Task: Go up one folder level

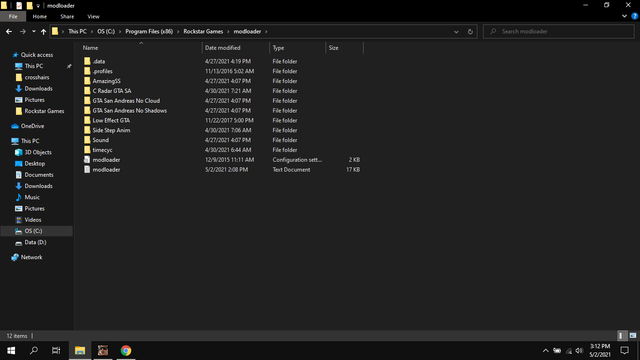Action: click(x=43, y=31)
